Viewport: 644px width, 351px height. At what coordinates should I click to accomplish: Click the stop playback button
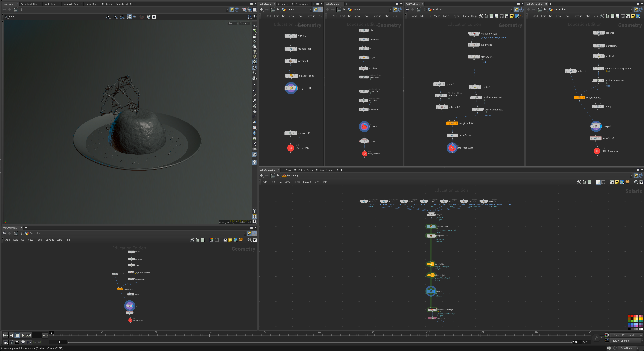click(x=17, y=335)
